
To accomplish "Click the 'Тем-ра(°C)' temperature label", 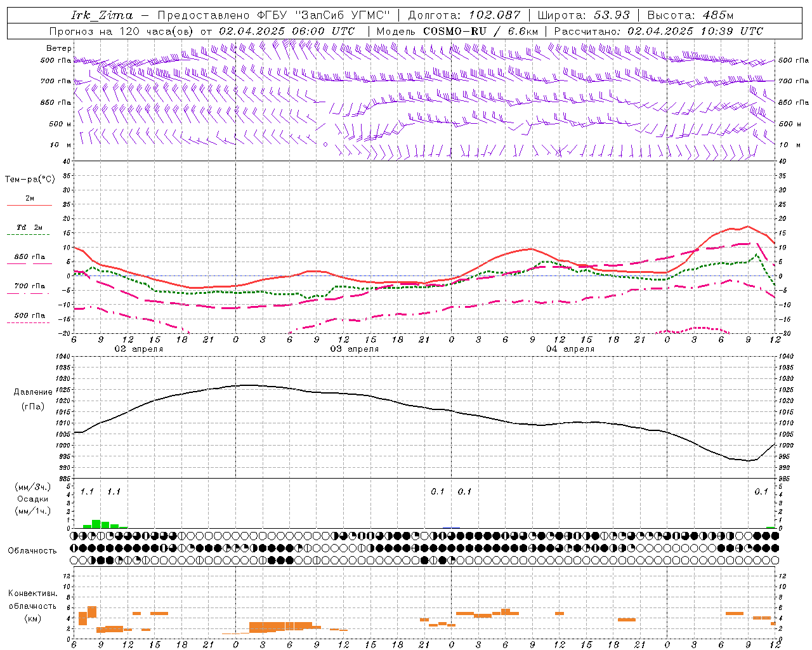I will 30,180.
